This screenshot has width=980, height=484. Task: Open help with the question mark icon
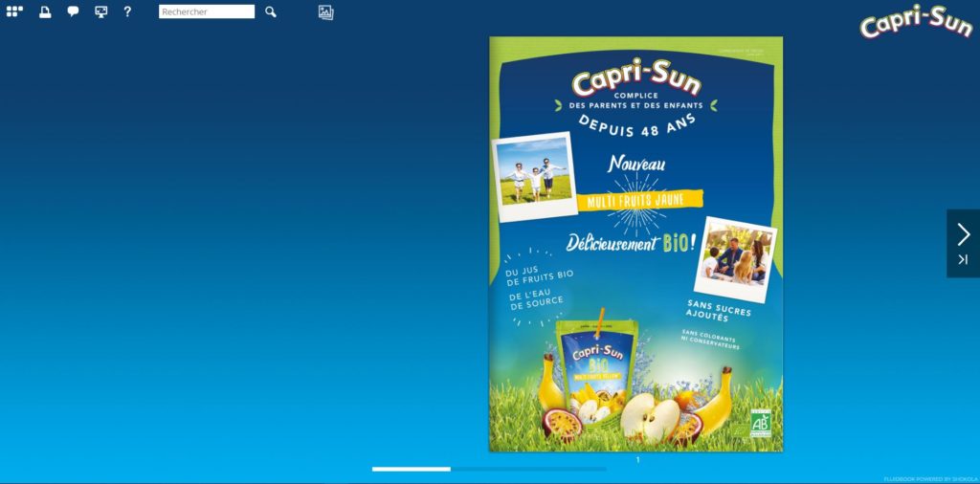[x=127, y=11]
